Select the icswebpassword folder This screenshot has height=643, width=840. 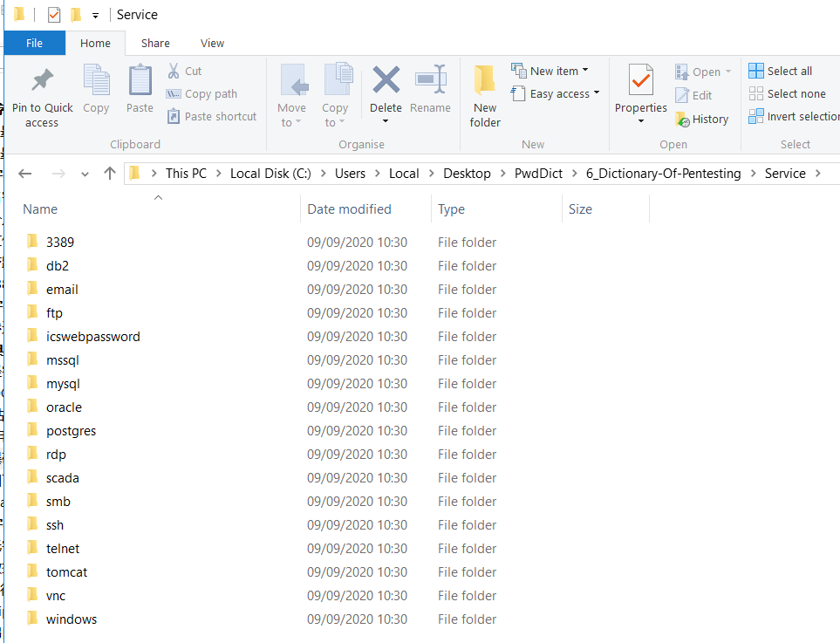click(92, 337)
